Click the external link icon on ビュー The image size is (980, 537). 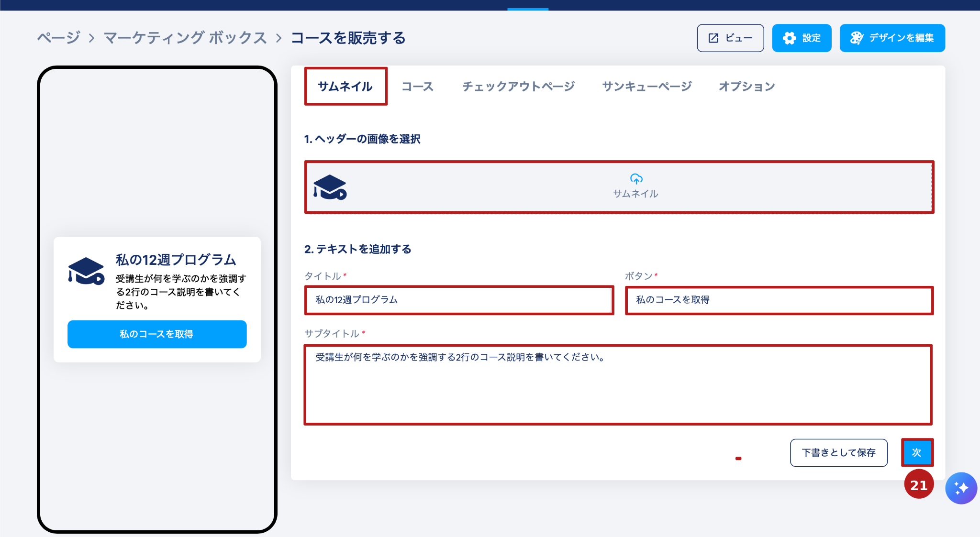(713, 38)
